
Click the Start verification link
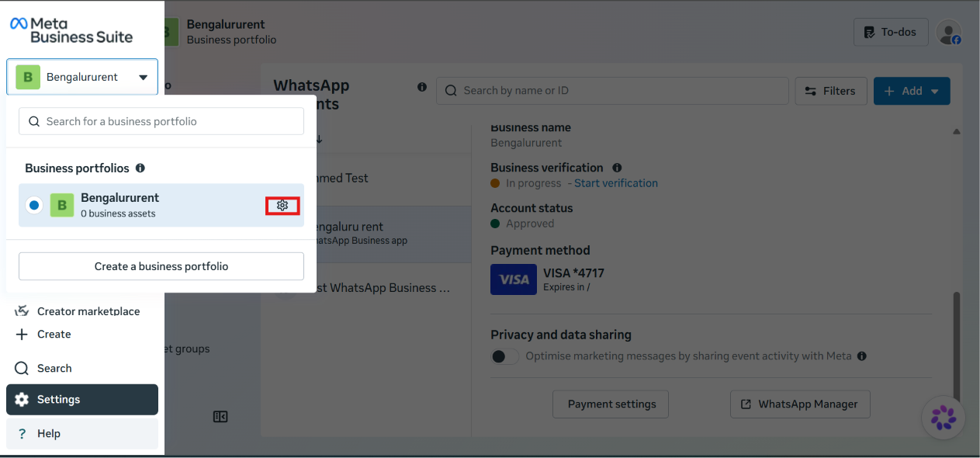[x=616, y=183]
